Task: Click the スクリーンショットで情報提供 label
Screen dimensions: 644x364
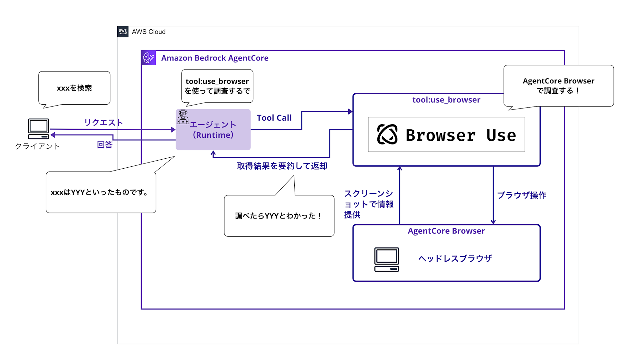Action: 369,204
